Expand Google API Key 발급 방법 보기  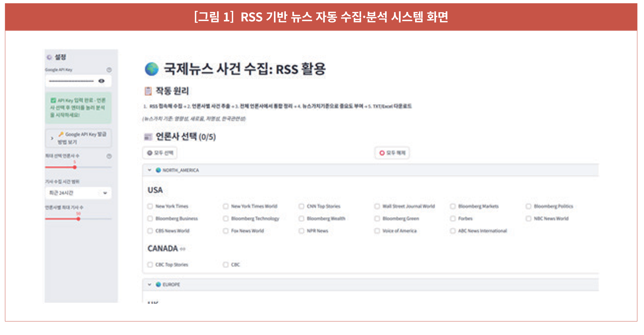click(x=78, y=138)
